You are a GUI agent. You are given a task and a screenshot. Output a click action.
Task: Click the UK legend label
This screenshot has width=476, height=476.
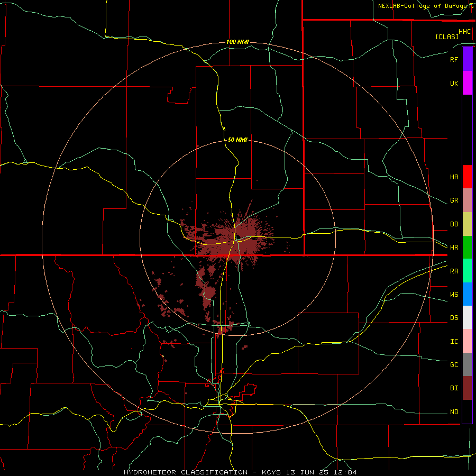coord(454,83)
